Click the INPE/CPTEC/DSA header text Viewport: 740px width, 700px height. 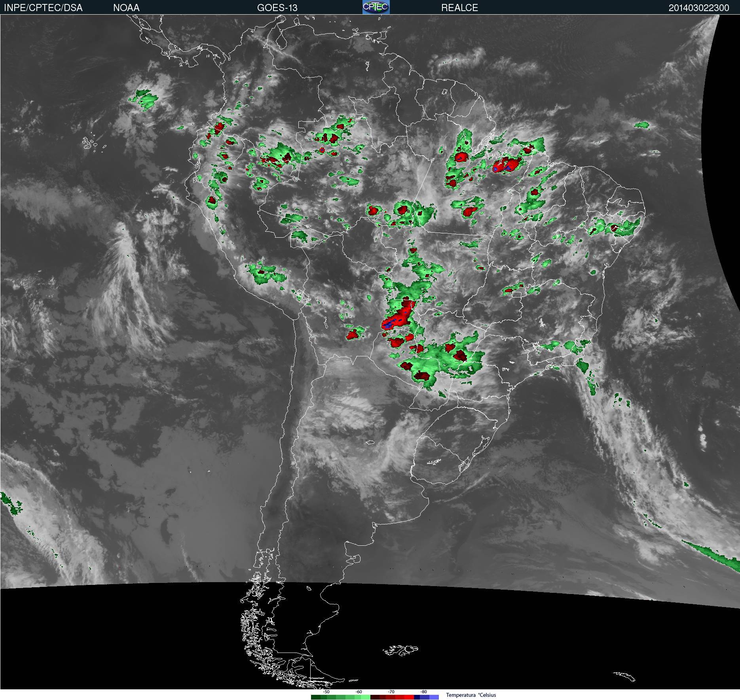[43, 8]
